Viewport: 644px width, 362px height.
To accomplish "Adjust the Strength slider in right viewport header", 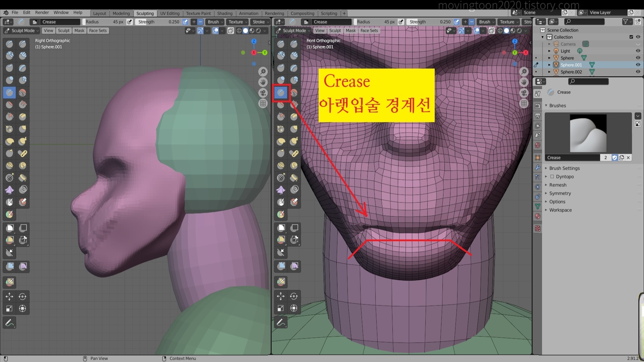I will coord(430,22).
